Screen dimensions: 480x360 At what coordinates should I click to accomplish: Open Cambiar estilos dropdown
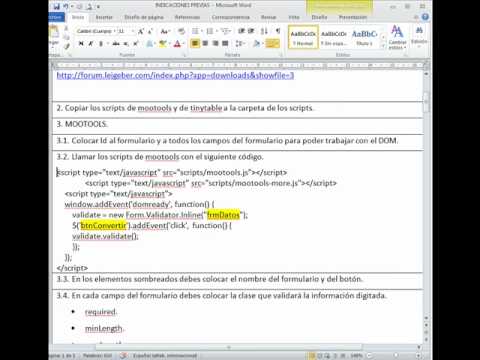pyautogui.click(x=397, y=37)
